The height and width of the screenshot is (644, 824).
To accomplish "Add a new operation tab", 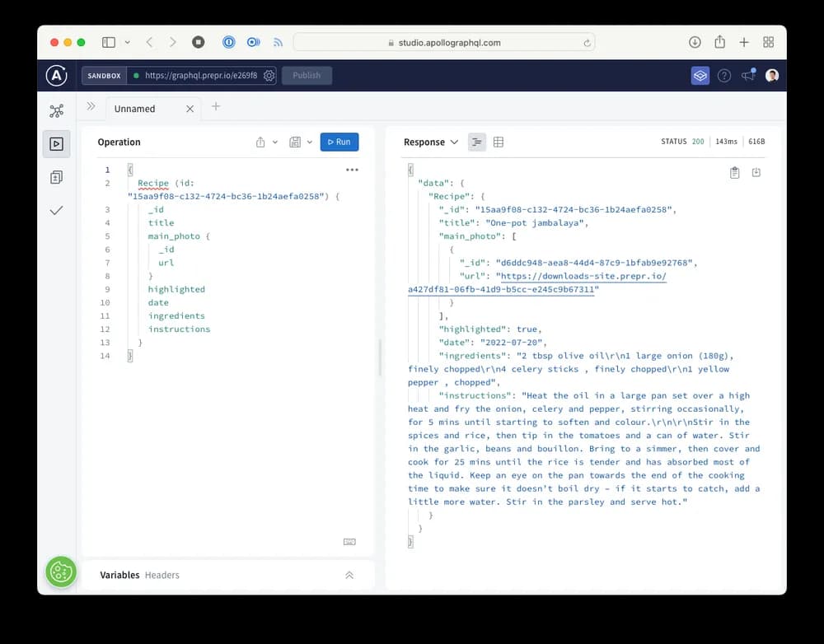I will coord(215,106).
